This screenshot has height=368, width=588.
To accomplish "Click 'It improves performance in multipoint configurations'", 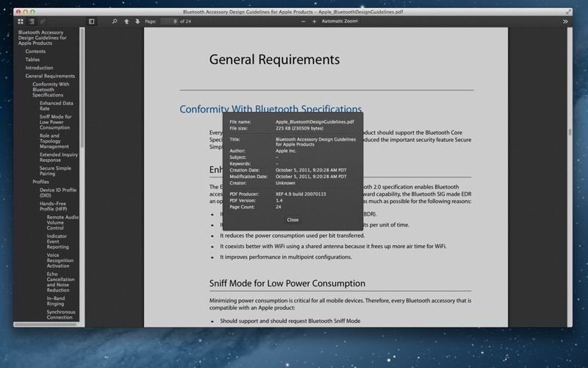I will pos(286,257).
